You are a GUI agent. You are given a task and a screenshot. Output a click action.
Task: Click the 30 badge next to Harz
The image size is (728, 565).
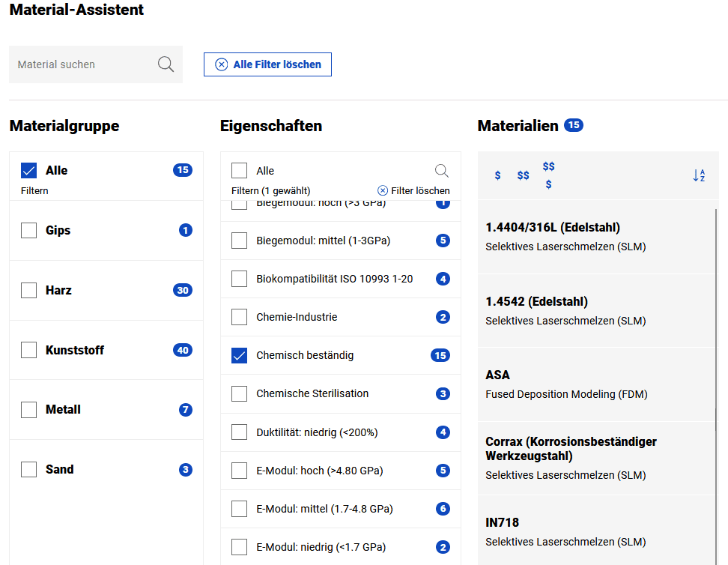[x=183, y=291]
